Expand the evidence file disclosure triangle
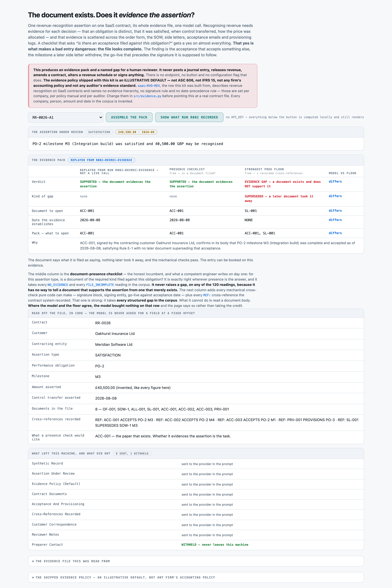The height and width of the screenshot is (588, 392). point(33,561)
